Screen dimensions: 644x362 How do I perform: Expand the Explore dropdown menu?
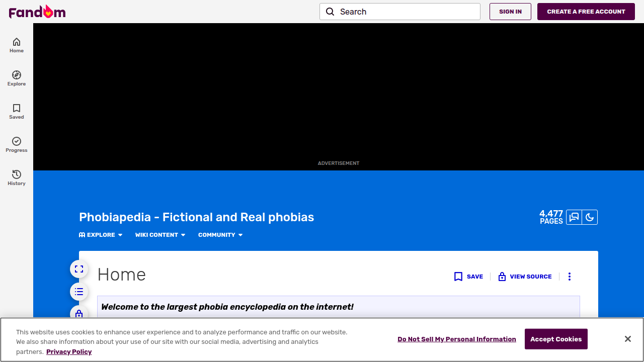click(101, 235)
